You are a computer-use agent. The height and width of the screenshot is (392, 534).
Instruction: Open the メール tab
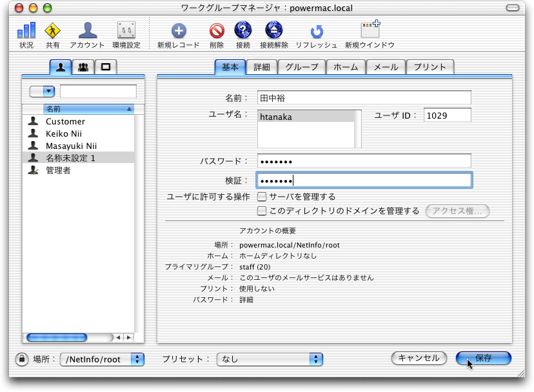pyautogui.click(x=386, y=67)
